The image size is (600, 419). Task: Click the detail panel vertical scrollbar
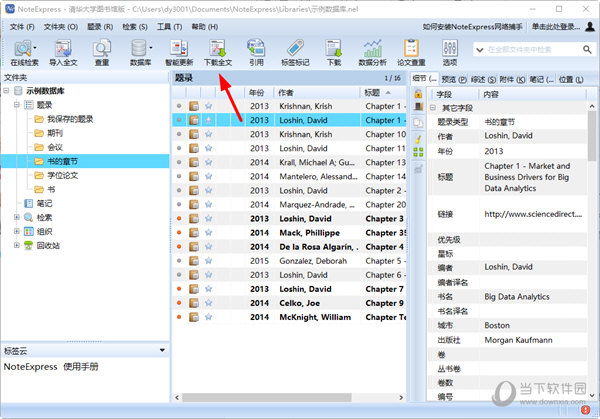coord(592,136)
